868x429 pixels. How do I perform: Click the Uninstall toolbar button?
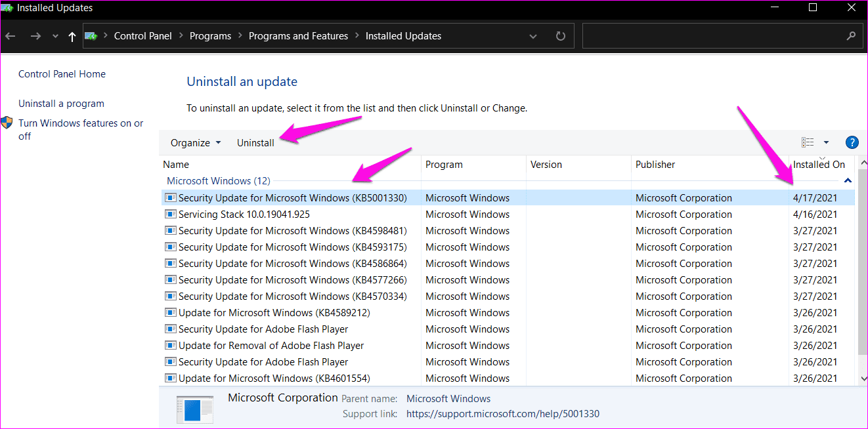[255, 142]
